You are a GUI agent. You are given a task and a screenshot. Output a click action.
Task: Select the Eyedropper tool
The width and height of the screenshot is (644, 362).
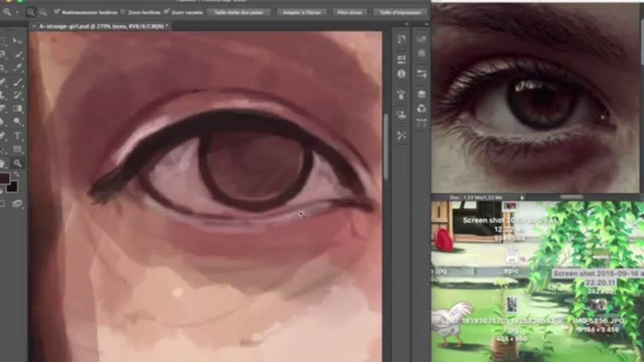18,68
